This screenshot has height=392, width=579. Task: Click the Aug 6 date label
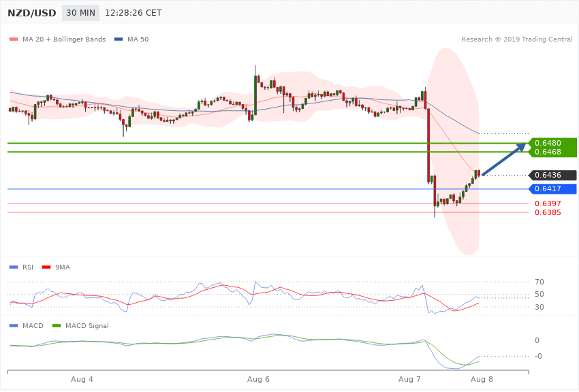coord(258,379)
